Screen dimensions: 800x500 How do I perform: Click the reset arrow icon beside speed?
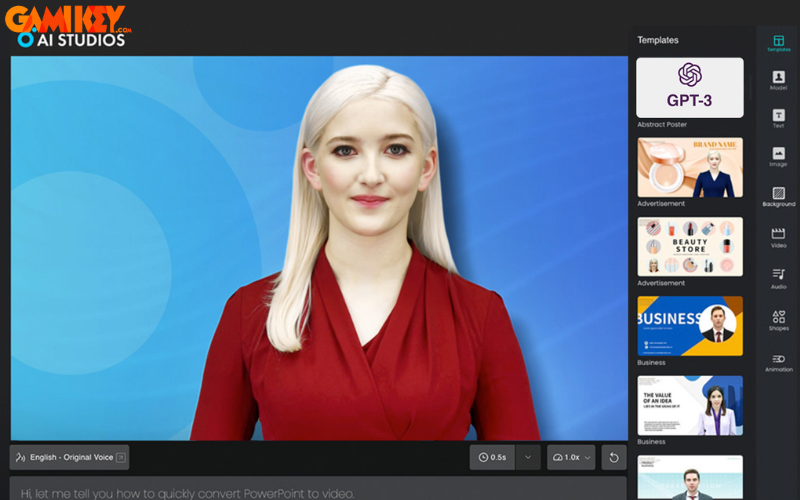pos(615,457)
